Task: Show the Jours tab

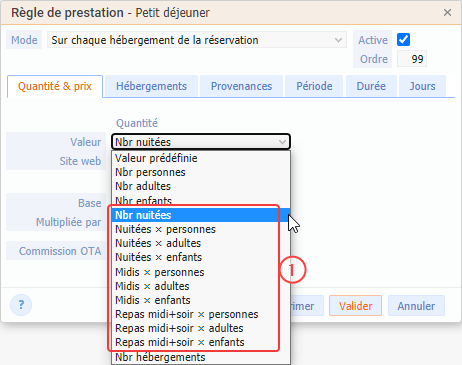Action: pyautogui.click(x=422, y=86)
